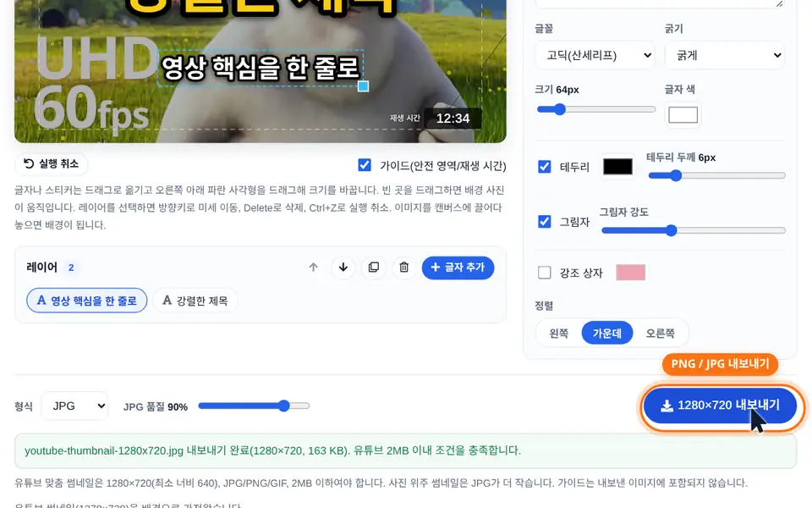Disable the 그림자 shadow checkbox

pyautogui.click(x=544, y=221)
